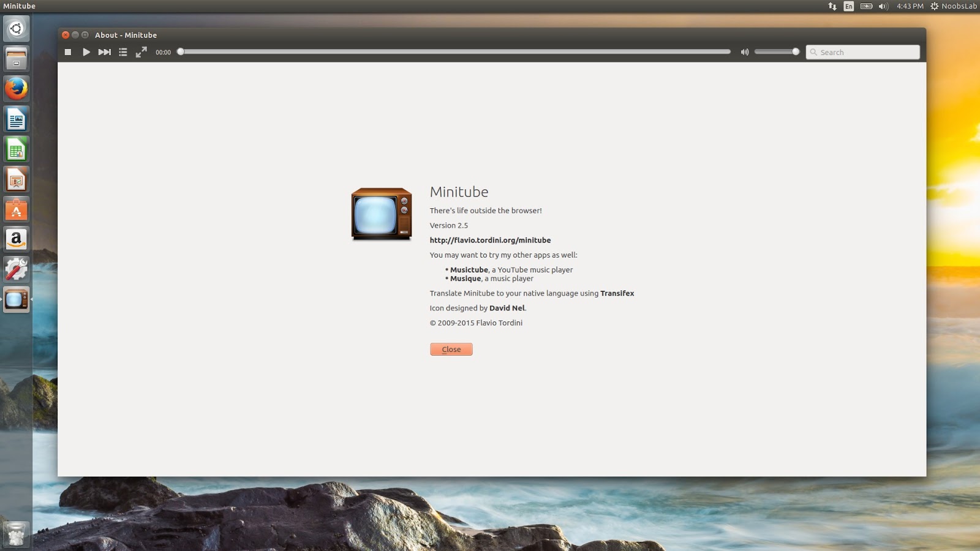This screenshot has width=980, height=551.
Task: Toggle the playlist view icon
Action: [x=123, y=52]
